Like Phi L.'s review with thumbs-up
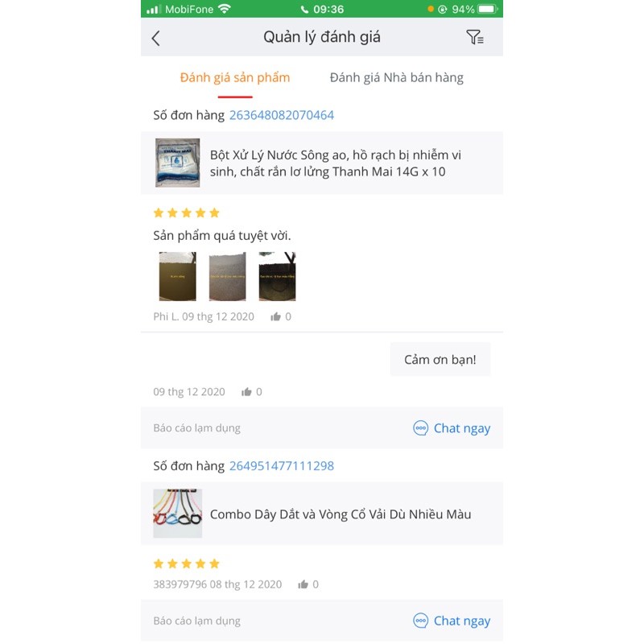 275,316
